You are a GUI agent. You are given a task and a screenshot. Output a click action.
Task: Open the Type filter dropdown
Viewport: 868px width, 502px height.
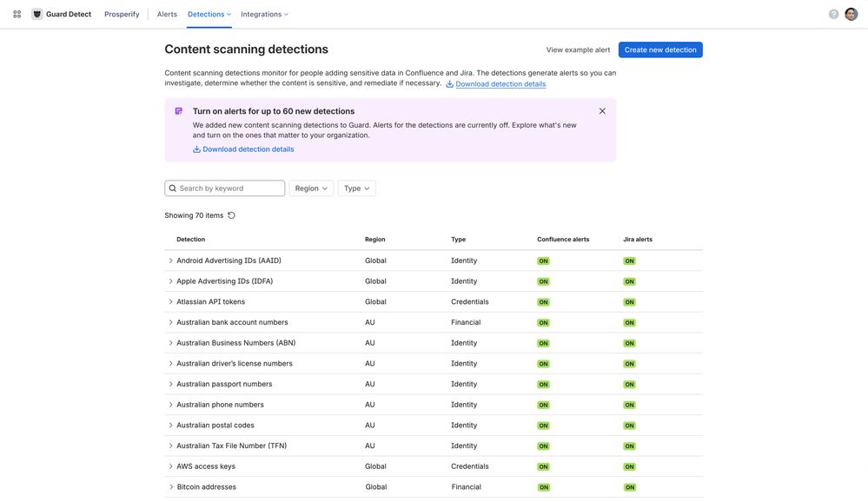pos(357,188)
